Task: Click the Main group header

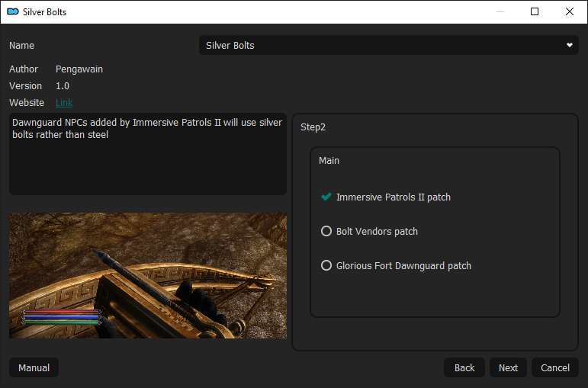Action: coord(329,160)
